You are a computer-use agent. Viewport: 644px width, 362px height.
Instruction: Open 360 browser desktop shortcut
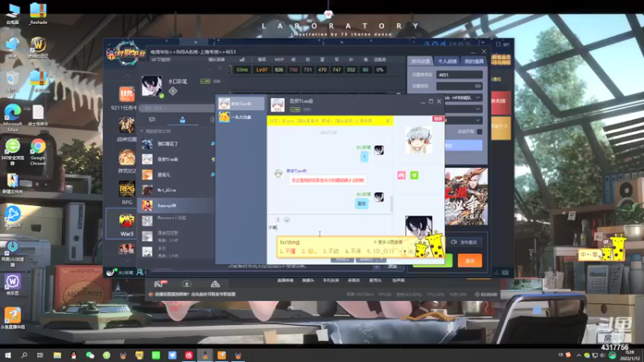(x=12, y=151)
